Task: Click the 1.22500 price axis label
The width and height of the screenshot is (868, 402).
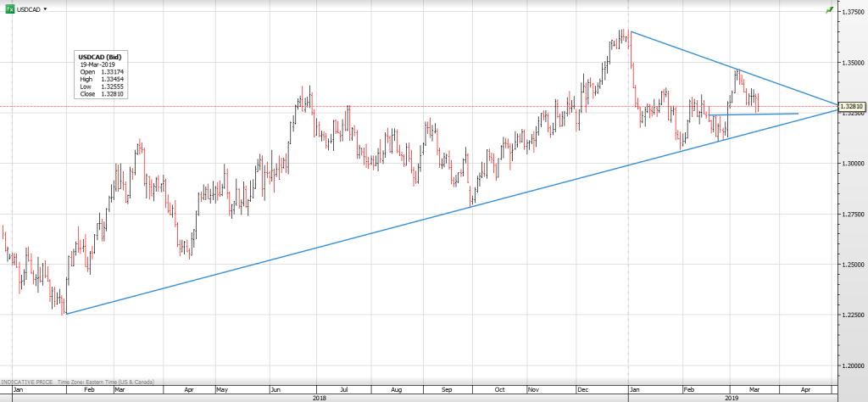Action: [853, 315]
